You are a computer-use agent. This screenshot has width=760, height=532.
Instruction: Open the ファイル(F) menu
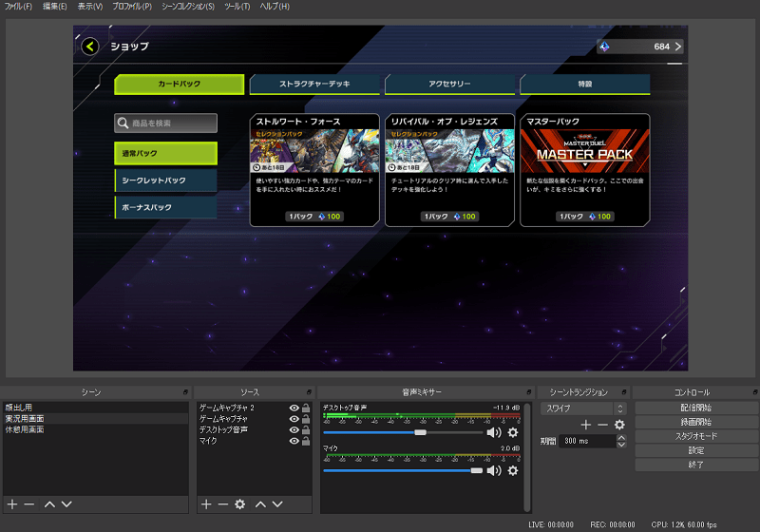pos(18,7)
